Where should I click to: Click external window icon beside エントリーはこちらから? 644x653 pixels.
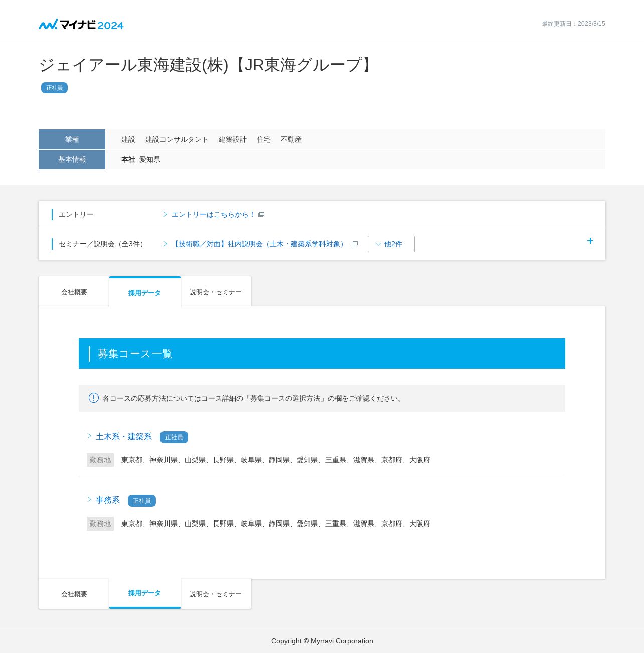coord(261,214)
